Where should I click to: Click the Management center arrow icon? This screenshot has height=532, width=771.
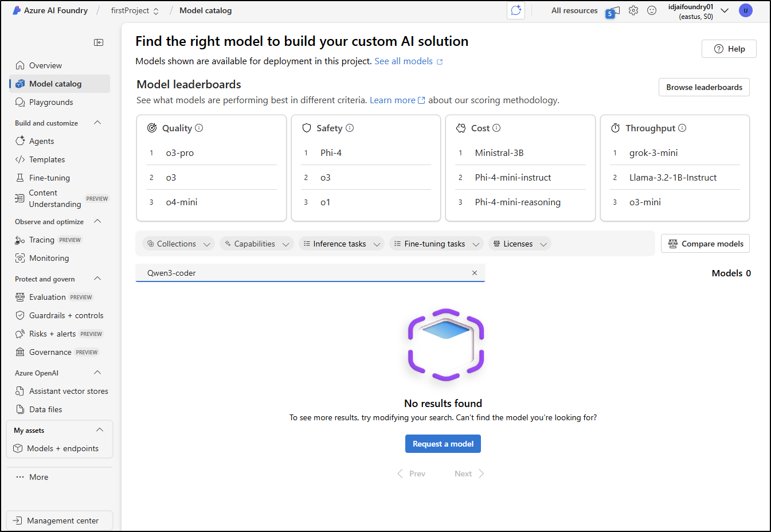pos(18,521)
